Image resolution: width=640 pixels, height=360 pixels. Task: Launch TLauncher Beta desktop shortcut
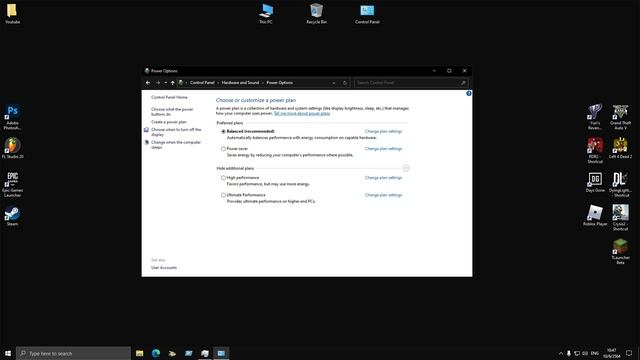(x=620, y=252)
